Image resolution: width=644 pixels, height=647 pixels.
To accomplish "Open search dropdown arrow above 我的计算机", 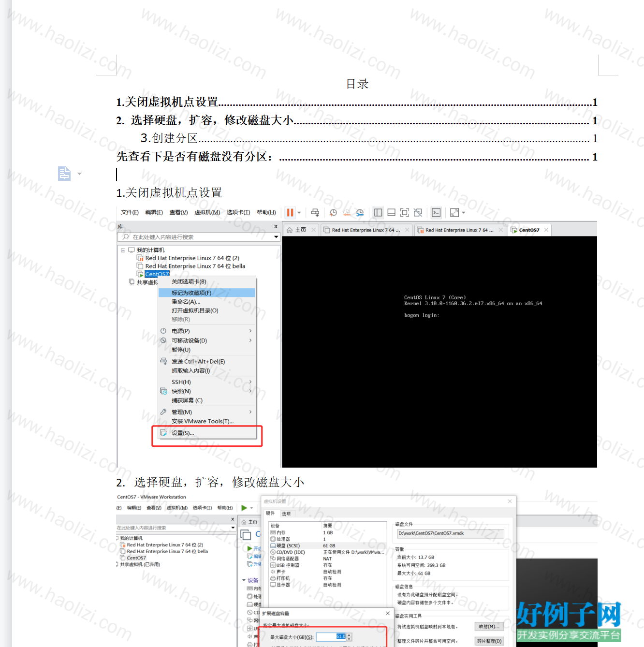I will click(x=277, y=237).
